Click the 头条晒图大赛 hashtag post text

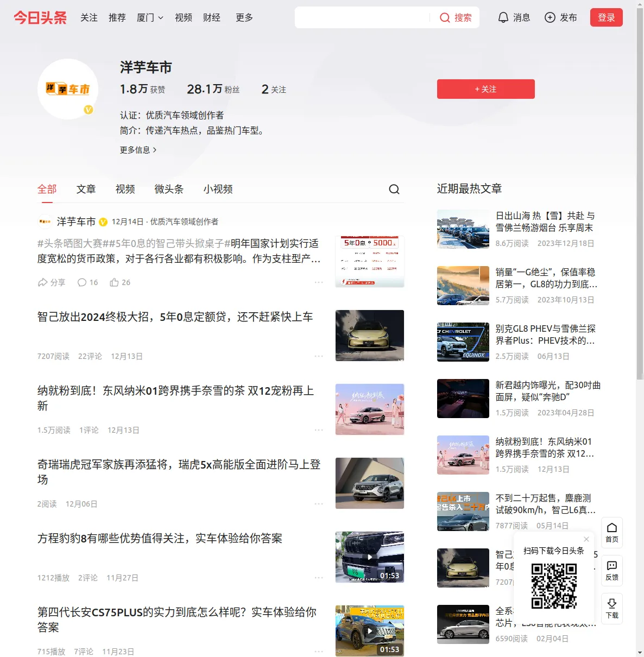tap(179, 251)
